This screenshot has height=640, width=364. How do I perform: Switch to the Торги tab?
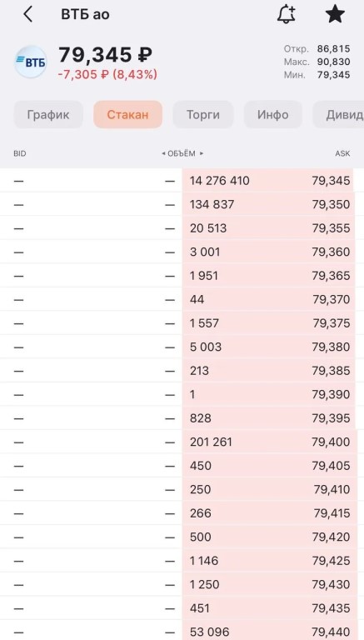point(203,115)
